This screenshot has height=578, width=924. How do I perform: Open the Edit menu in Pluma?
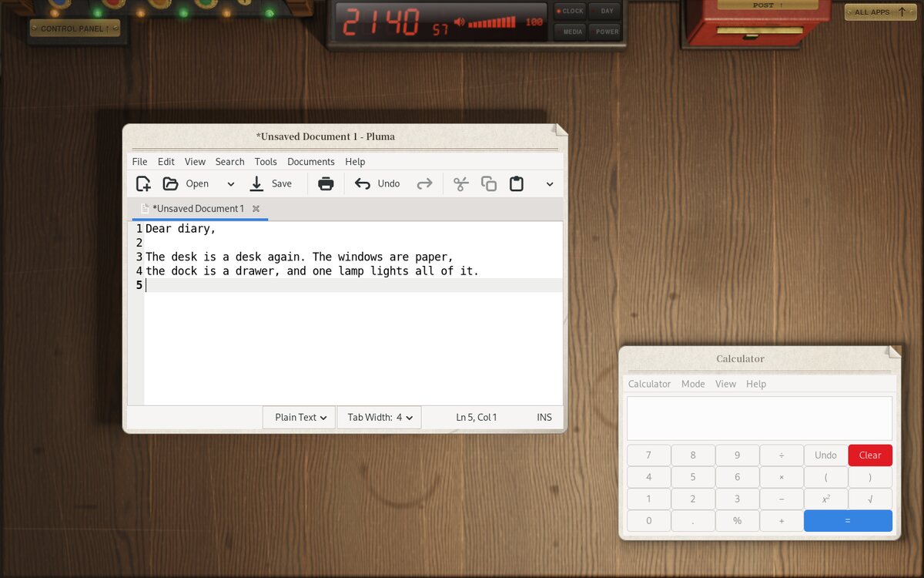coord(166,162)
